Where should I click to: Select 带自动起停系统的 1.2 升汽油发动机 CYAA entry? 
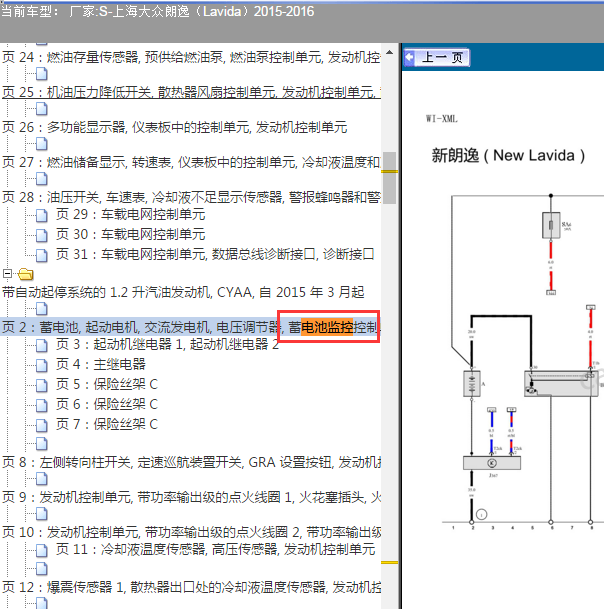tap(183, 292)
